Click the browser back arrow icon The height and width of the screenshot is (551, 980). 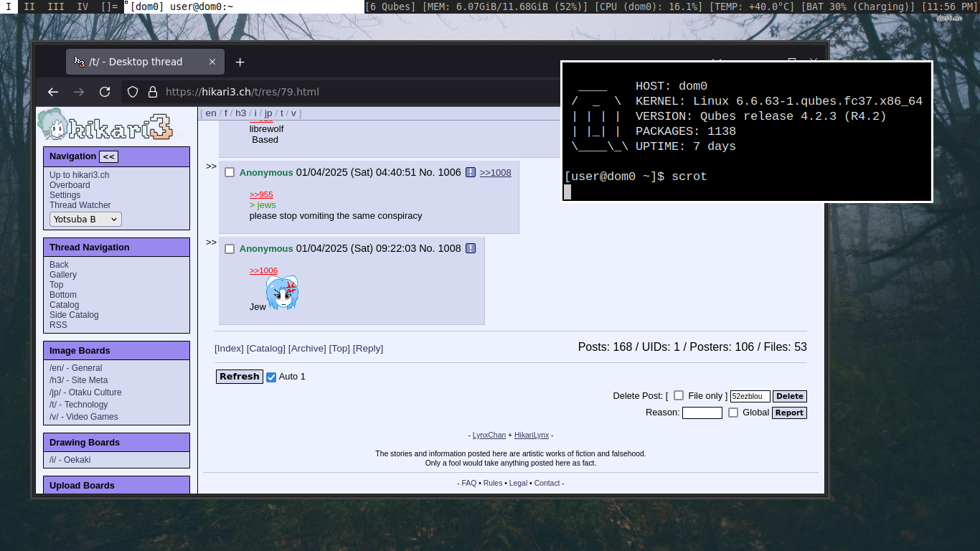click(53, 92)
